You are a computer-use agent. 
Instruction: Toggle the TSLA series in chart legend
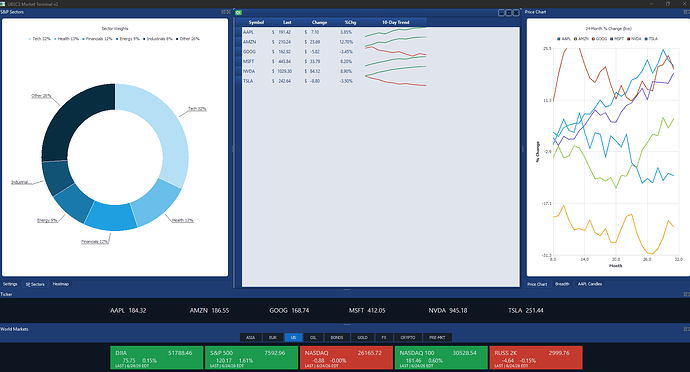click(651, 39)
